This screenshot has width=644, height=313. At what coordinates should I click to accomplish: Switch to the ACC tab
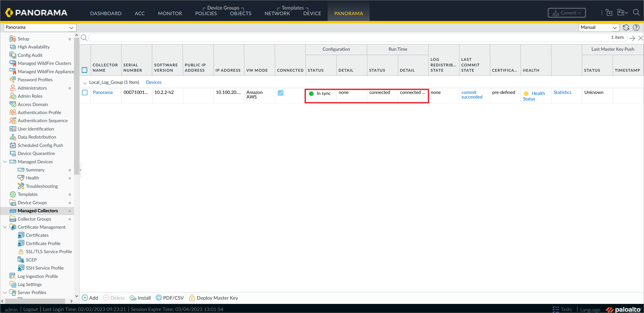tap(140, 13)
